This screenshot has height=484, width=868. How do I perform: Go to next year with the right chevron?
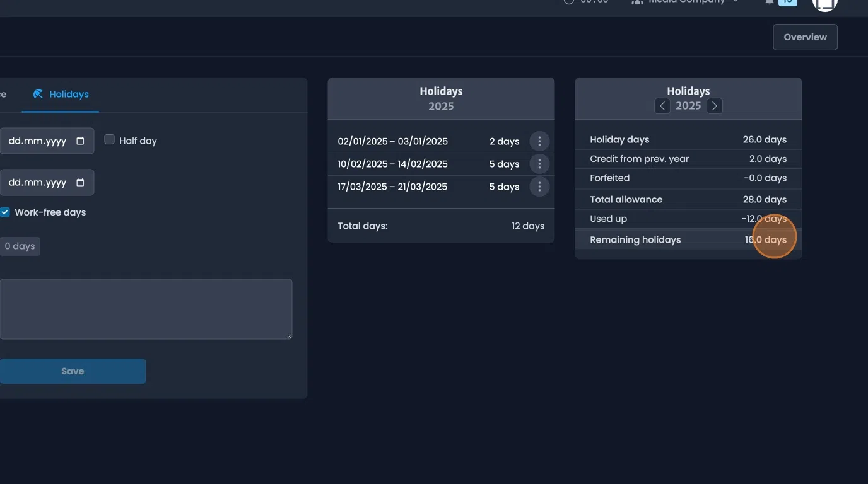pyautogui.click(x=714, y=106)
